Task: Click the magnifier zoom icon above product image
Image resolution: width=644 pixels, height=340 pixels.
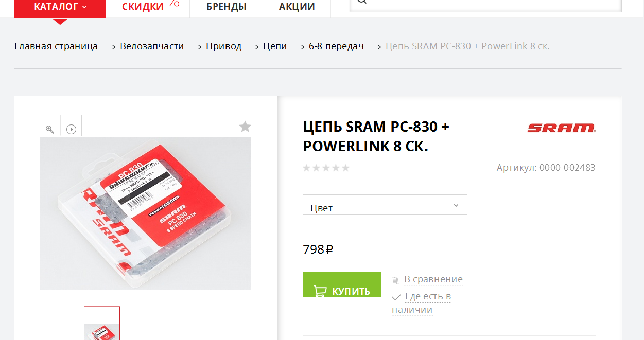Action: tap(50, 129)
